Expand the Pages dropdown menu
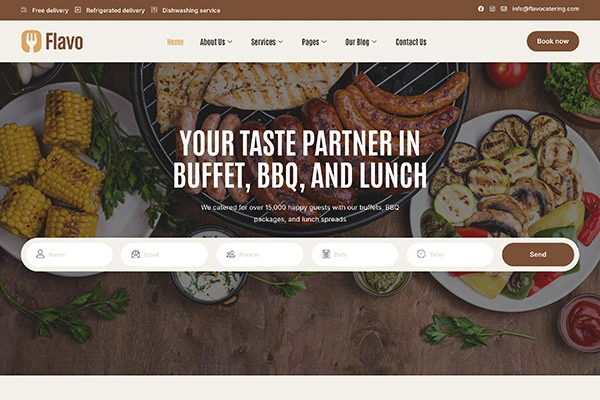 314,42
